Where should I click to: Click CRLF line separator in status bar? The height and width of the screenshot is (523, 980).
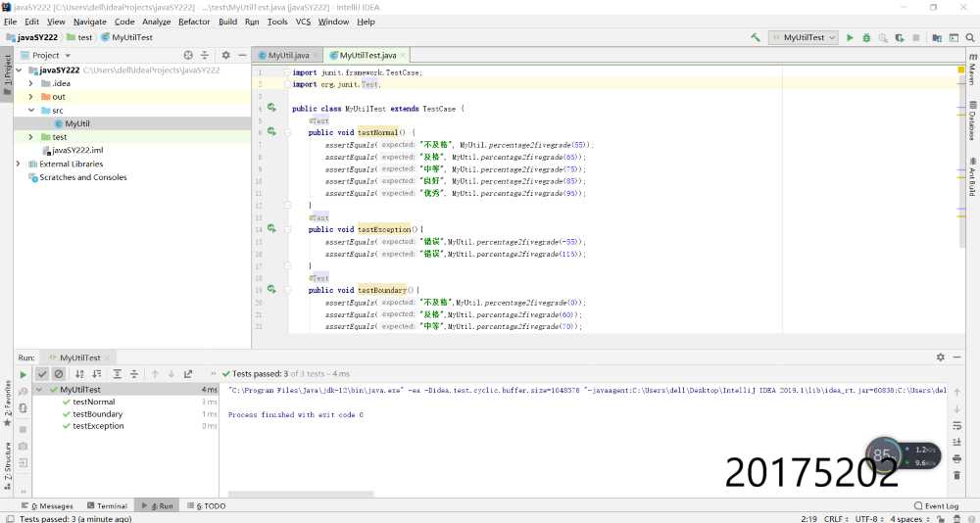836,519
